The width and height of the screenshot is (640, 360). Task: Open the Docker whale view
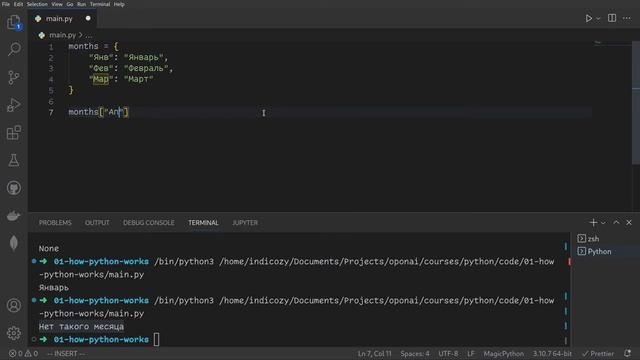13,216
